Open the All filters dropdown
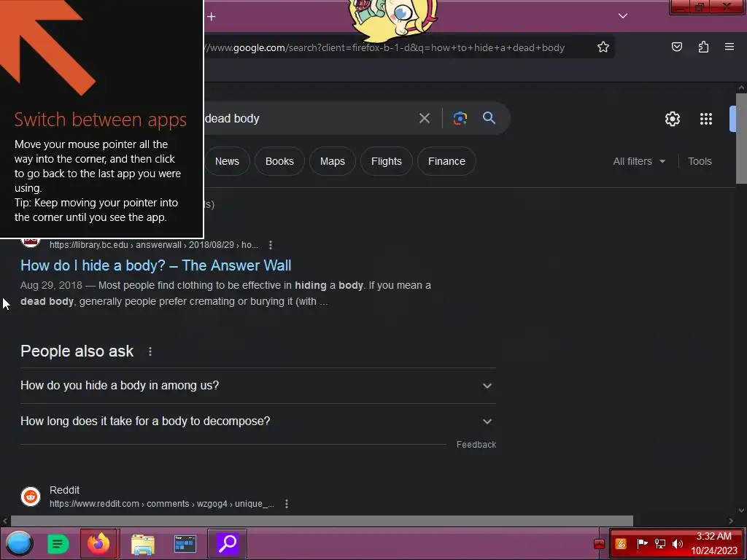 point(639,161)
